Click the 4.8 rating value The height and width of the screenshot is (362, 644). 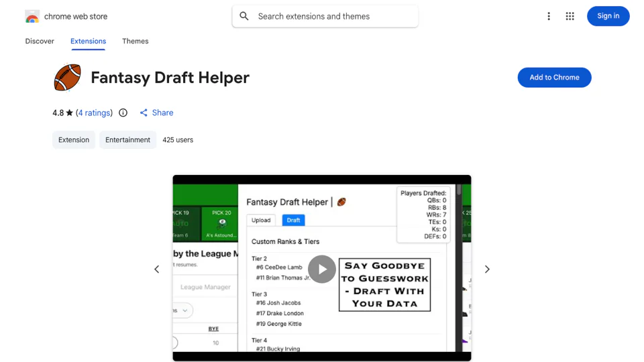(x=58, y=113)
